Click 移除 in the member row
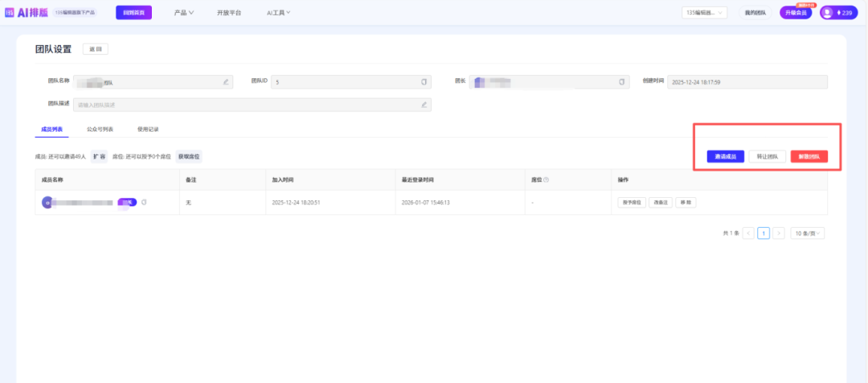The image size is (868, 383). pyautogui.click(x=686, y=202)
